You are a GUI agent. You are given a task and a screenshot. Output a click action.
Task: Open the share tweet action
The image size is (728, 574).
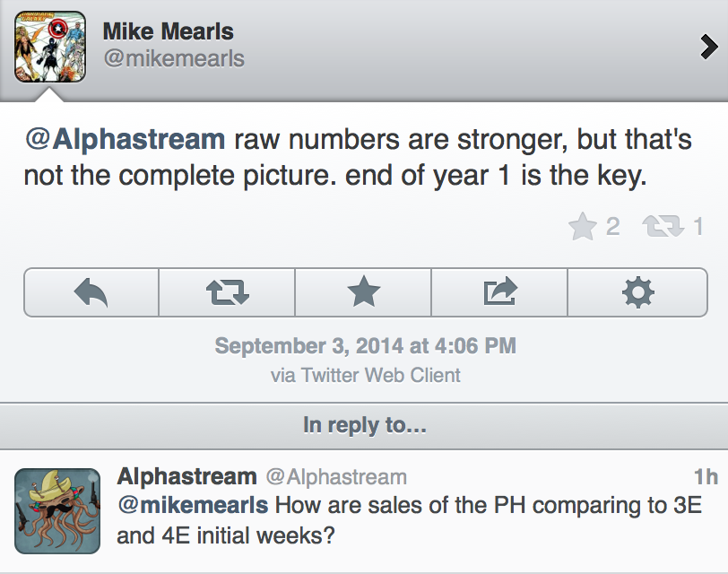click(x=499, y=291)
